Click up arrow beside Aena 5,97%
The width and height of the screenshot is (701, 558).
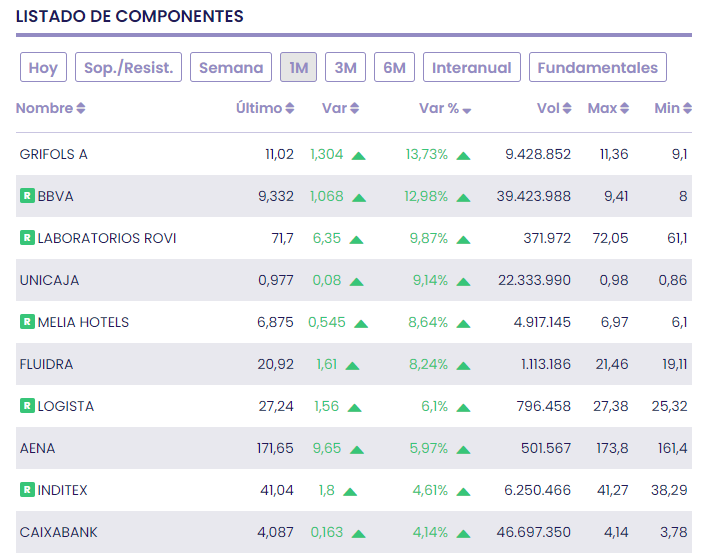(463, 449)
